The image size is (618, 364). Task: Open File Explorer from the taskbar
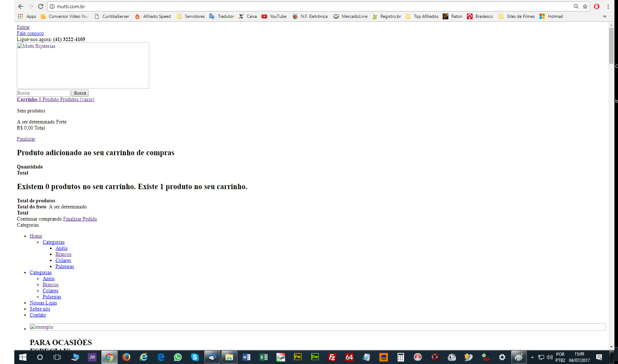(229, 357)
